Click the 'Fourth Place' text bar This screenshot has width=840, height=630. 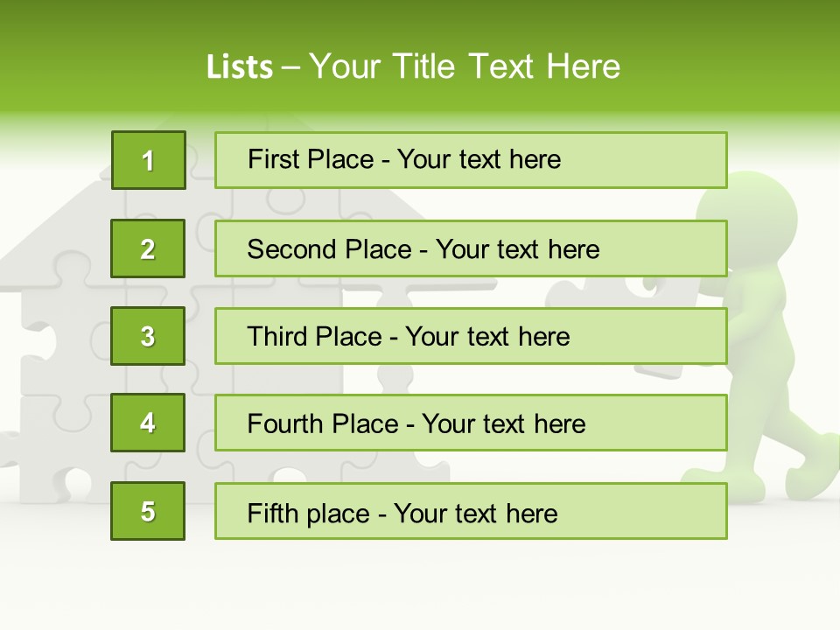[471, 423]
